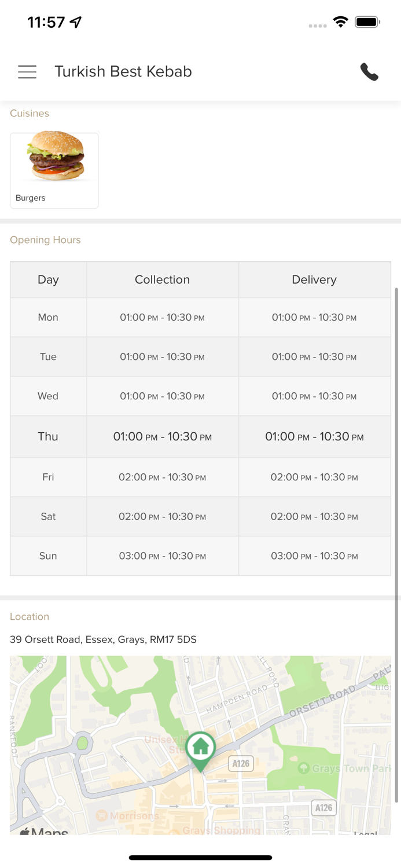401x868 pixels.
Task: Tap the home indicator bar
Action: (200, 858)
